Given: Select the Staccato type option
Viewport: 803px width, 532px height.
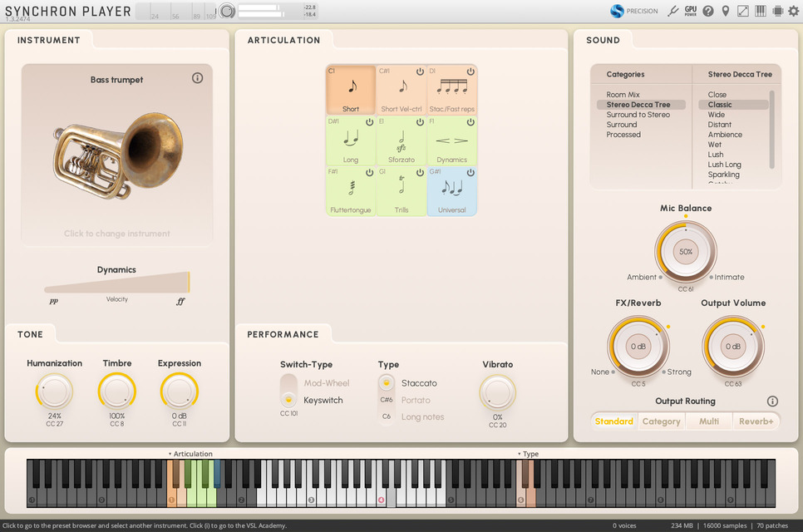Looking at the screenshot, I should pos(419,383).
